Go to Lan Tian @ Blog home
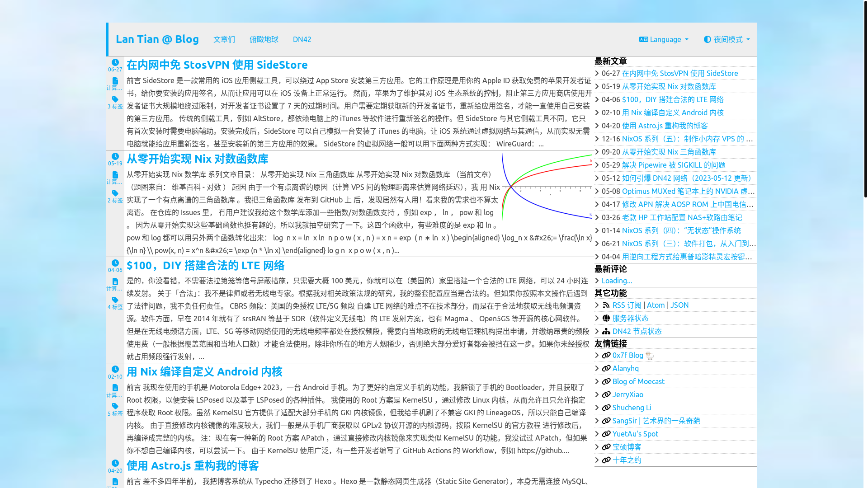The height and width of the screenshot is (488, 868). [157, 39]
